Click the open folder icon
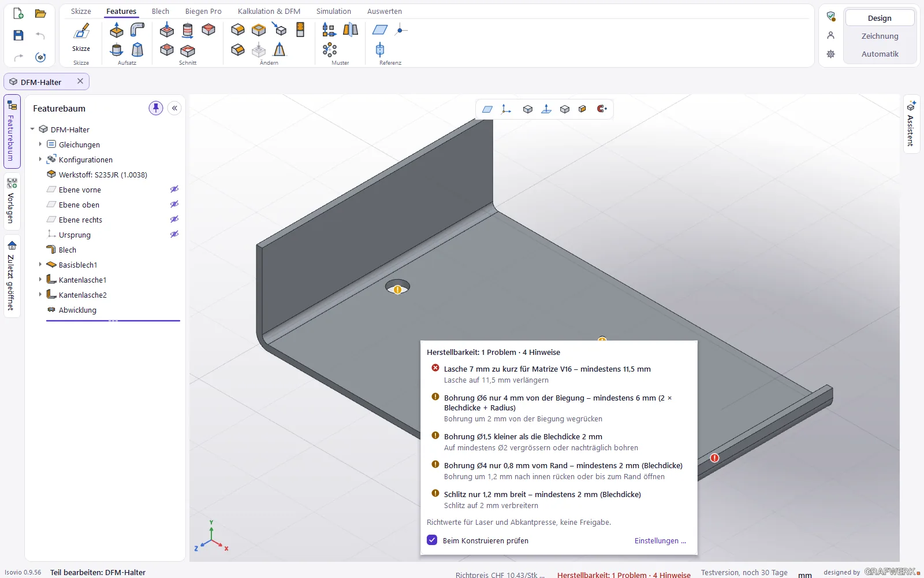924x578 pixels. pos(40,13)
